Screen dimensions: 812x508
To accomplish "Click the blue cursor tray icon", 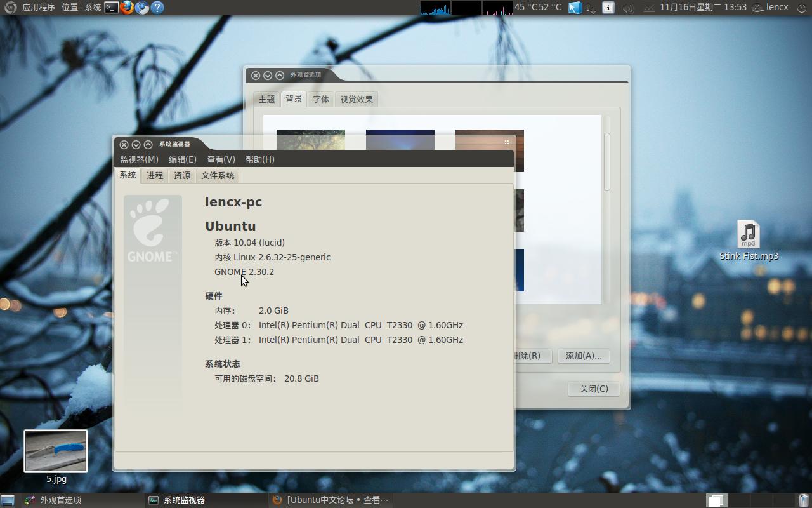I will coord(575,8).
